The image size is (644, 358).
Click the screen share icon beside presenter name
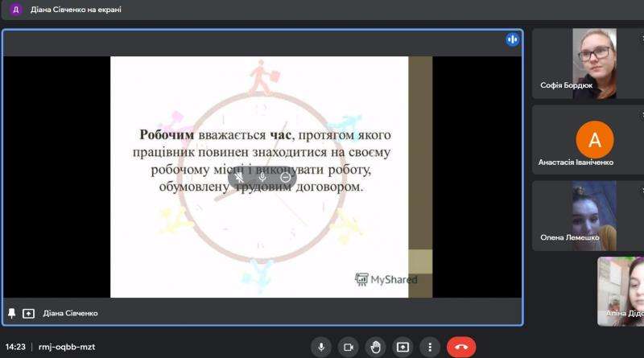tap(28, 313)
